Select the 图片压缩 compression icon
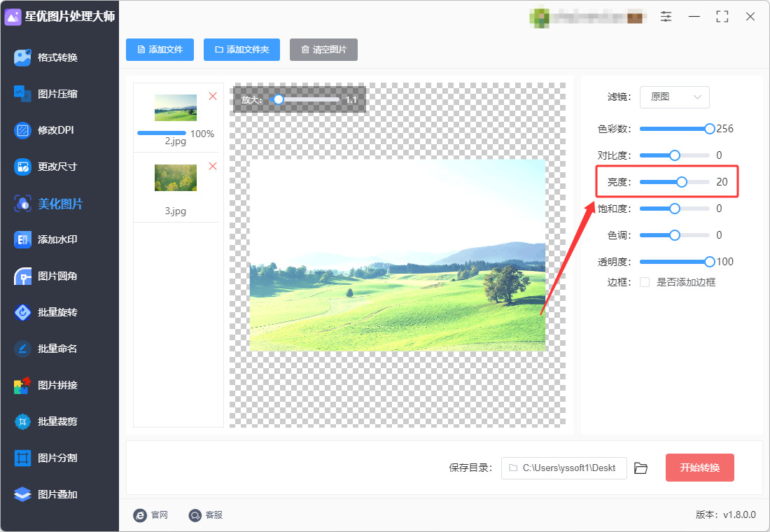Viewport: 770px width, 532px height. point(22,94)
